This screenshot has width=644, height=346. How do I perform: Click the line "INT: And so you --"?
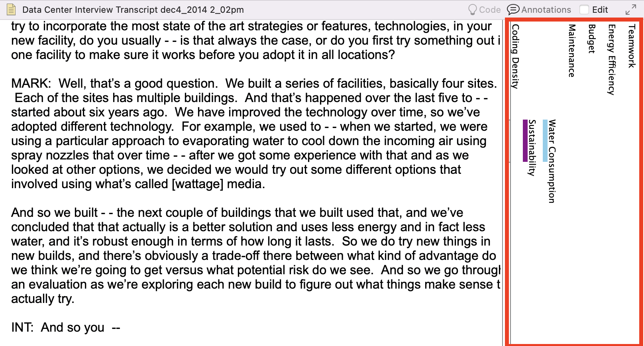[66, 327]
